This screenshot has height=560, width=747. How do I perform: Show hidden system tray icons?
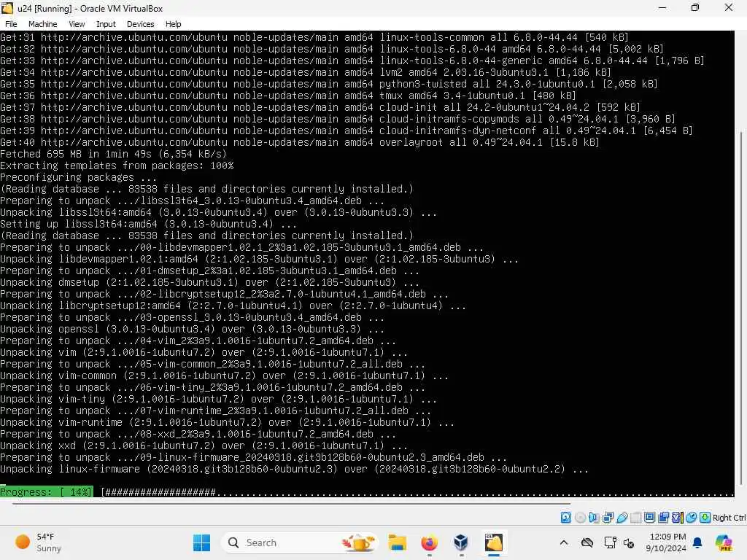pyautogui.click(x=564, y=542)
